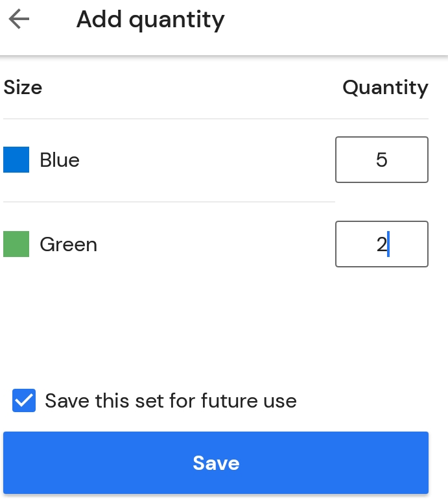This screenshot has width=448, height=503.
Task: Click the "Save this set for future use" label
Action: point(171,401)
